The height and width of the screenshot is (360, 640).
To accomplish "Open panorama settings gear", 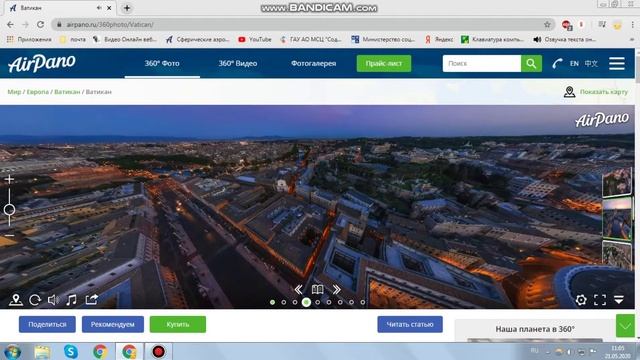I will pos(581,300).
